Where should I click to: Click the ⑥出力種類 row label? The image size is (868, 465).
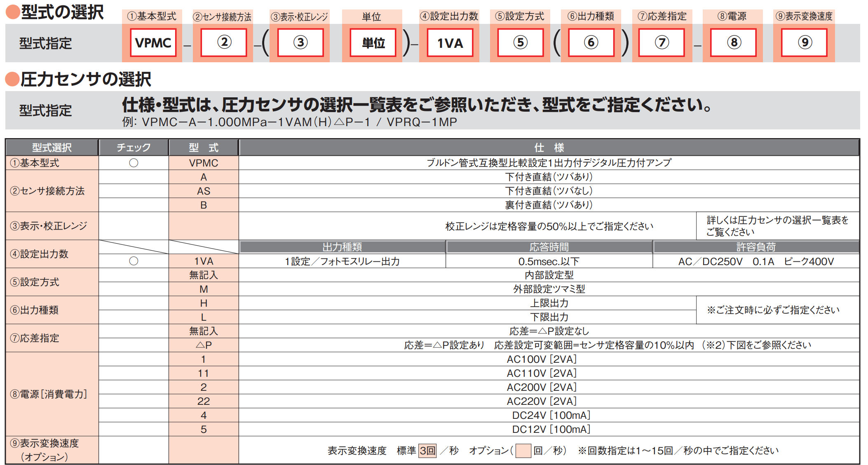52,310
